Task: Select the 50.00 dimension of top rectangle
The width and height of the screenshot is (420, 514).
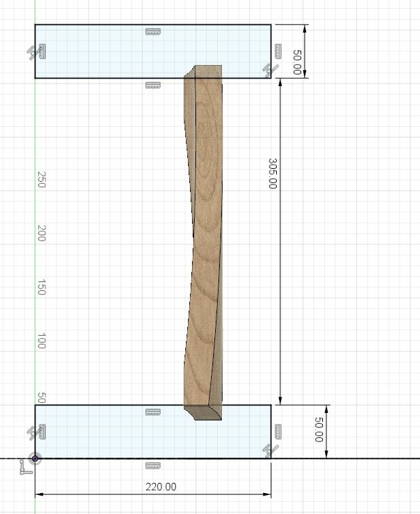Action: pyautogui.click(x=297, y=62)
